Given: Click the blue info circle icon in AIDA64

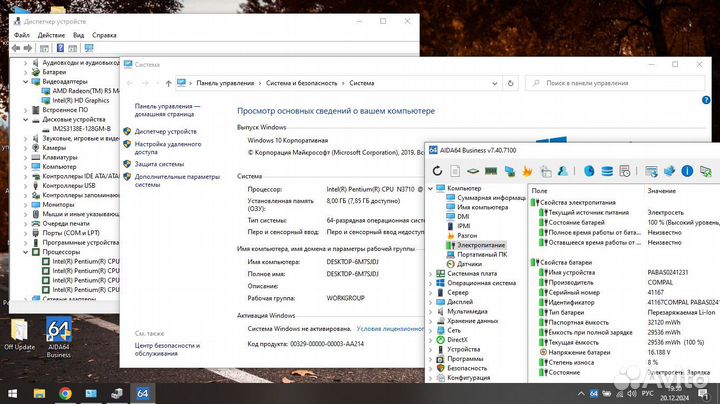Looking at the screenshot, I should tap(687, 171).
